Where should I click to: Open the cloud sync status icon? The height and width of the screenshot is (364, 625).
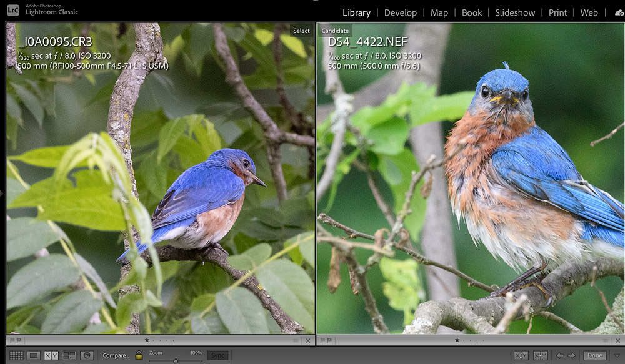(x=618, y=12)
